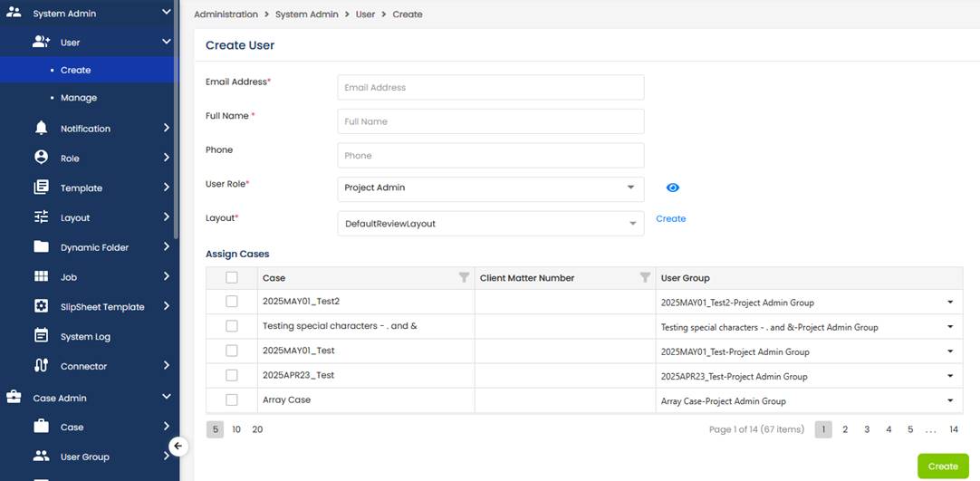Image resolution: width=980 pixels, height=481 pixels.
Task: Click the pagination ellipsis for more pages
Action: click(x=930, y=429)
